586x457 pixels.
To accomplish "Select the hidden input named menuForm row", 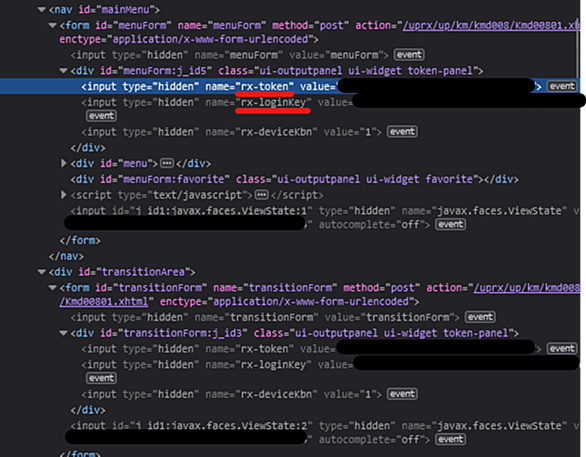I will 229,55.
